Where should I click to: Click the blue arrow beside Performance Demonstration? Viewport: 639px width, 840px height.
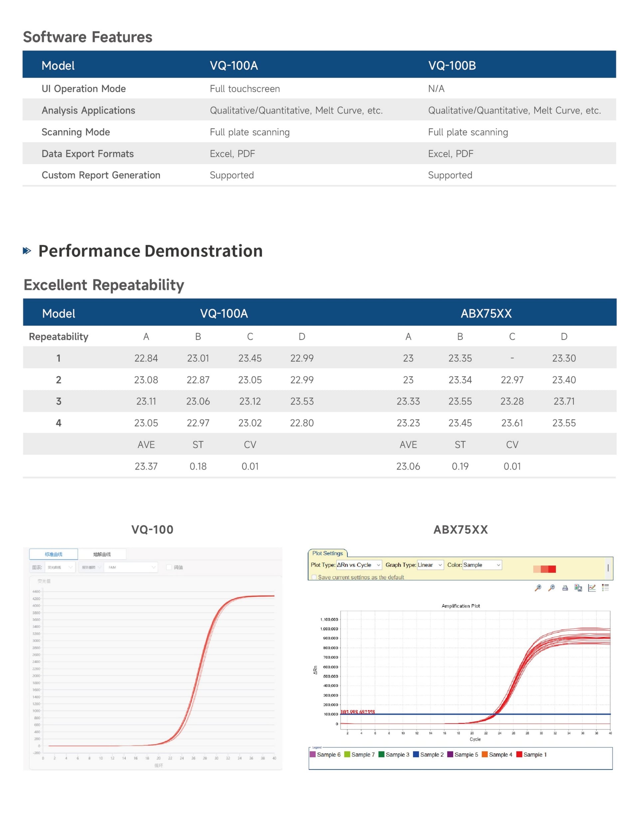(x=27, y=250)
